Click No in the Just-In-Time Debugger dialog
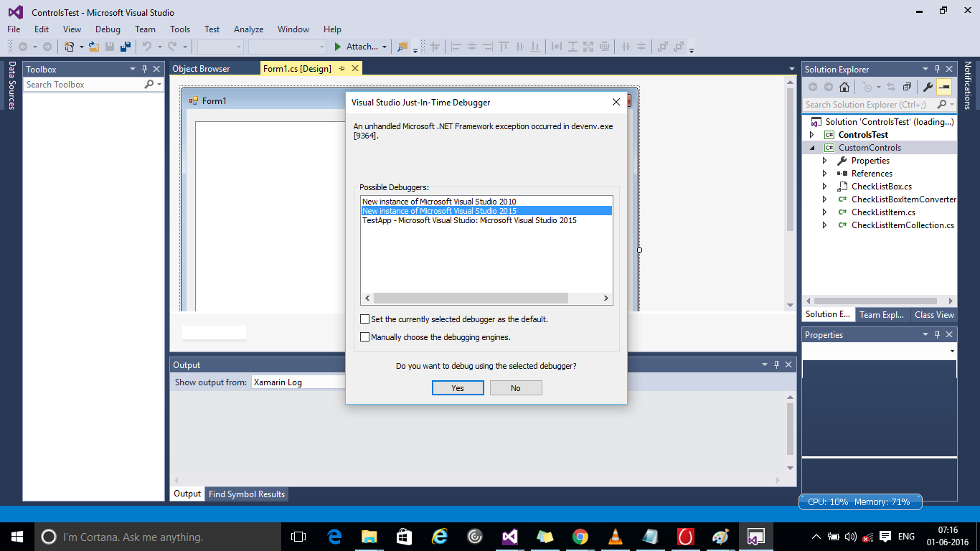Image resolution: width=980 pixels, height=551 pixels. (516, 388)
